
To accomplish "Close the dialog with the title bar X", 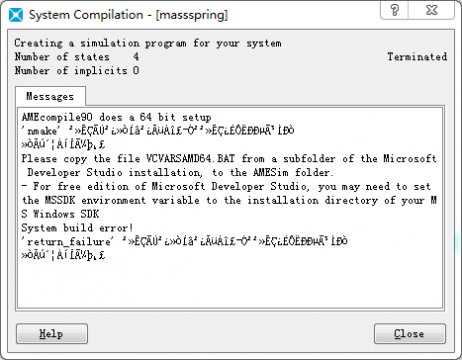I will [431, 10].
